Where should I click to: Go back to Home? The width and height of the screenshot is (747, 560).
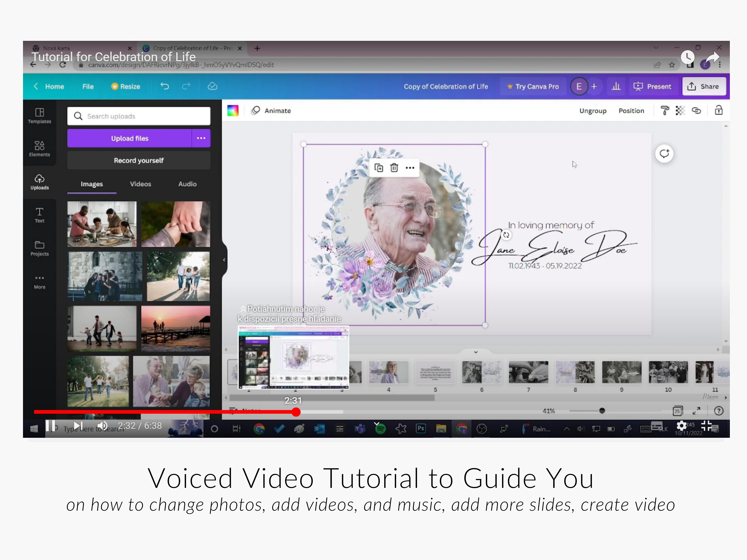point(49,86)
